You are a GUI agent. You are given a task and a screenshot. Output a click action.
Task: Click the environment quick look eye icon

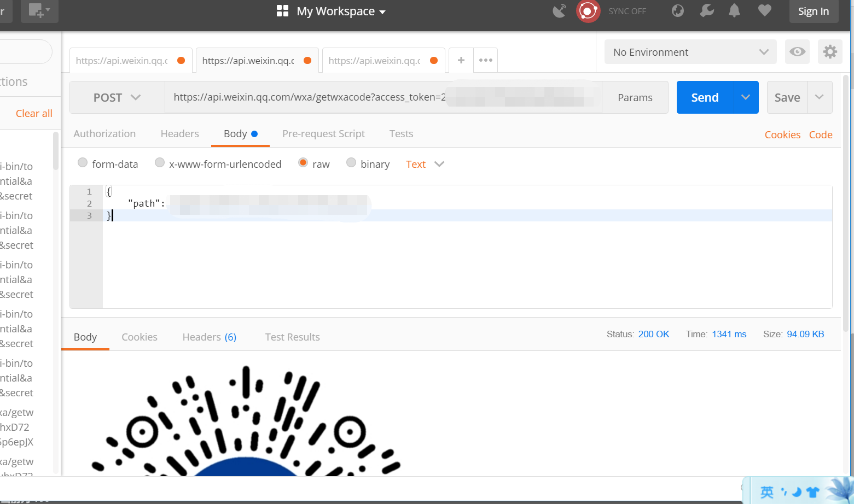click(x=797, y=52)
